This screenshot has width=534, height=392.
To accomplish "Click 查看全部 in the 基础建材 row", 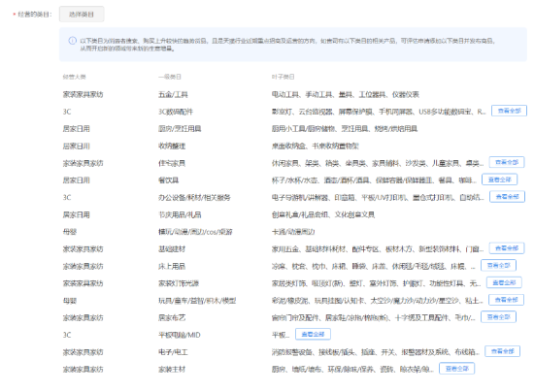I will click(x=507, y=248).
